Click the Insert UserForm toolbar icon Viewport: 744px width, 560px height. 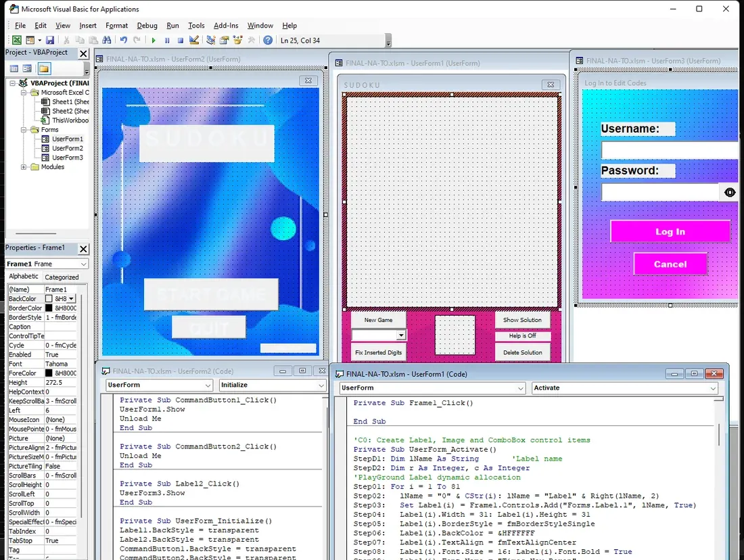(30, 41)
